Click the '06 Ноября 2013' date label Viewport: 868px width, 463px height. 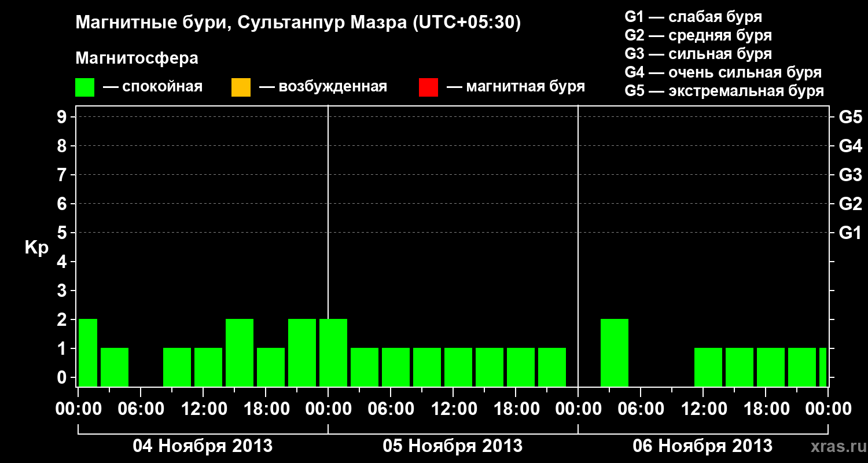[703, 446]
